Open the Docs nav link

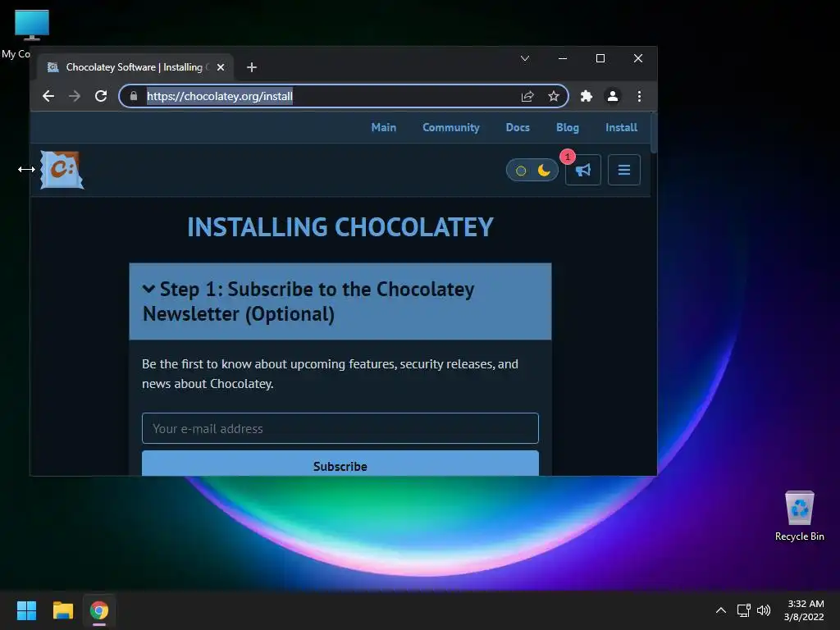click(518, 127)
